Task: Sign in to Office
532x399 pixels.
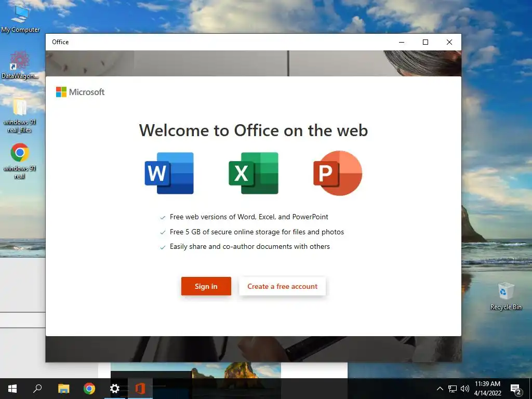Action: coord(206,286)
